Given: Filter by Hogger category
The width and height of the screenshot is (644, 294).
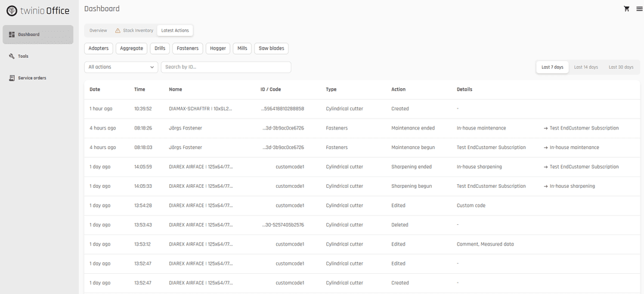Looking at the screenshot, I should tap(218, 48).
